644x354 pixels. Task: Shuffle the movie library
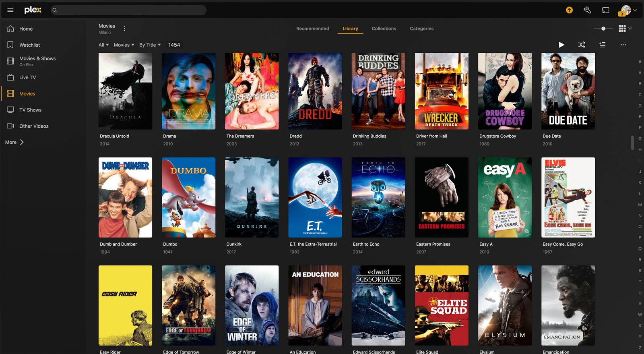click(x=582, y=45)
